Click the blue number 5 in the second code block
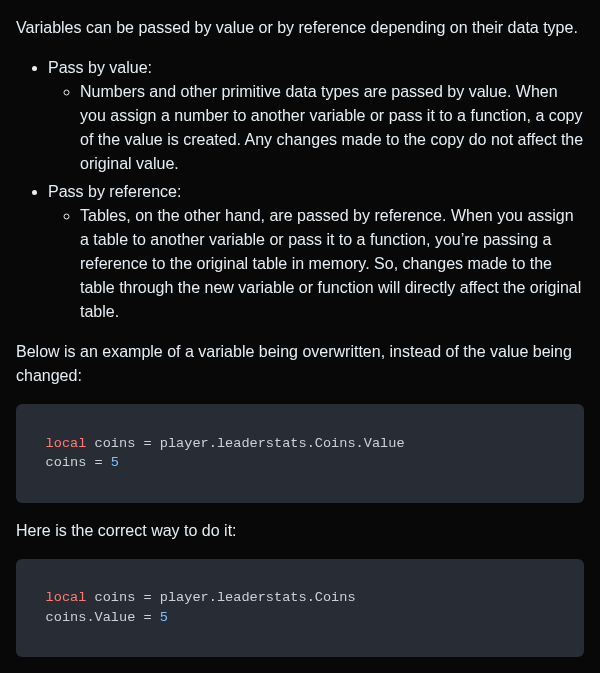Screen dimensions: 600x673 click(x=164, y=617)
